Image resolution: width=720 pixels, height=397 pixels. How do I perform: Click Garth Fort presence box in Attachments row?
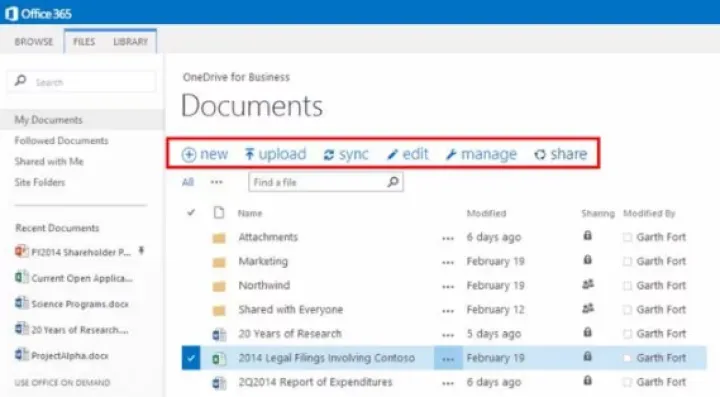[x=627, y=237]
